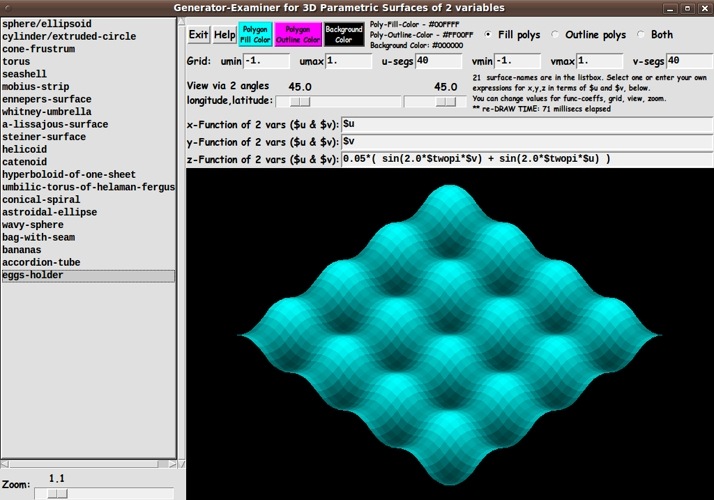Click the Zoom slider handle
The image size is (714, 500).
58,492
